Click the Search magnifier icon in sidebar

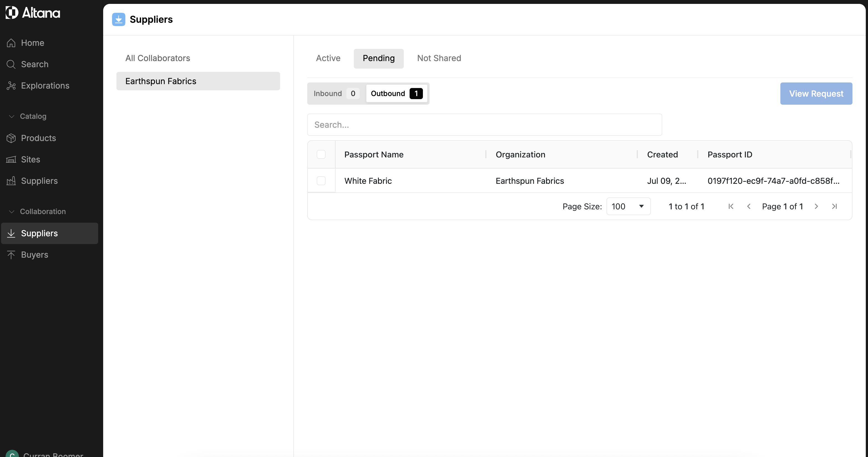click(11, 64)
